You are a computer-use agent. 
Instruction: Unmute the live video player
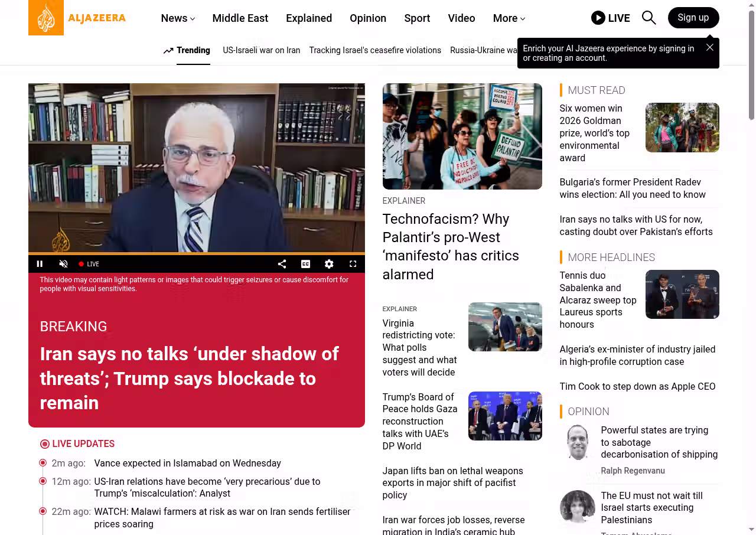click(64, 264)
